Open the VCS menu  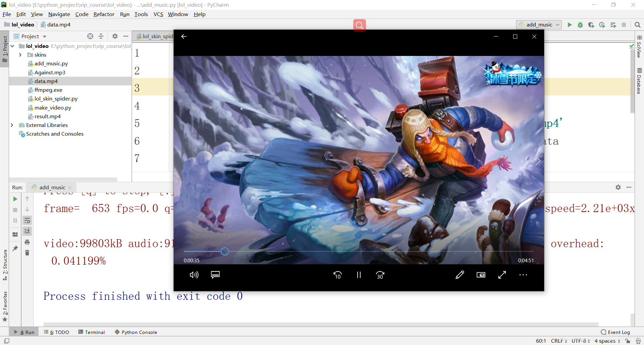coord(158,14)
